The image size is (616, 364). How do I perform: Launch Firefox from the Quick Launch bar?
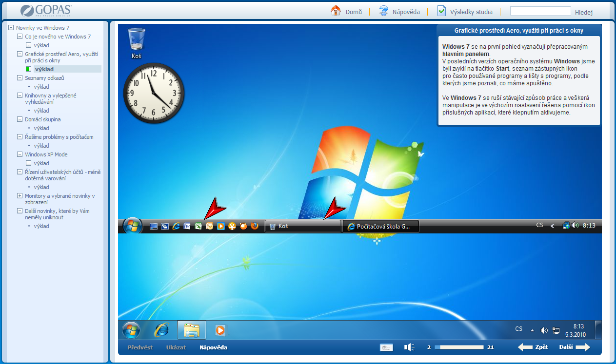(x=255, y=226)
